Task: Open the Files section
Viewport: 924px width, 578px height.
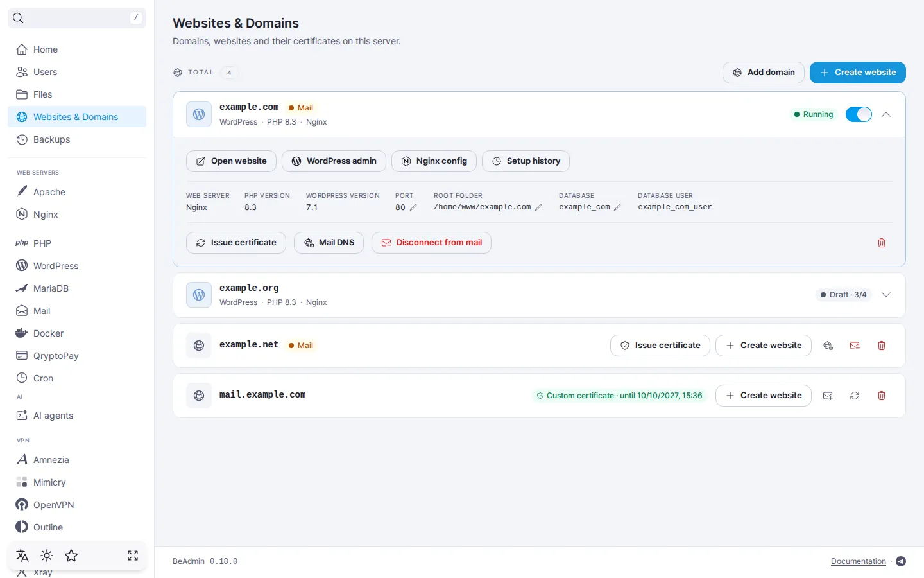Action: (77, 94)
